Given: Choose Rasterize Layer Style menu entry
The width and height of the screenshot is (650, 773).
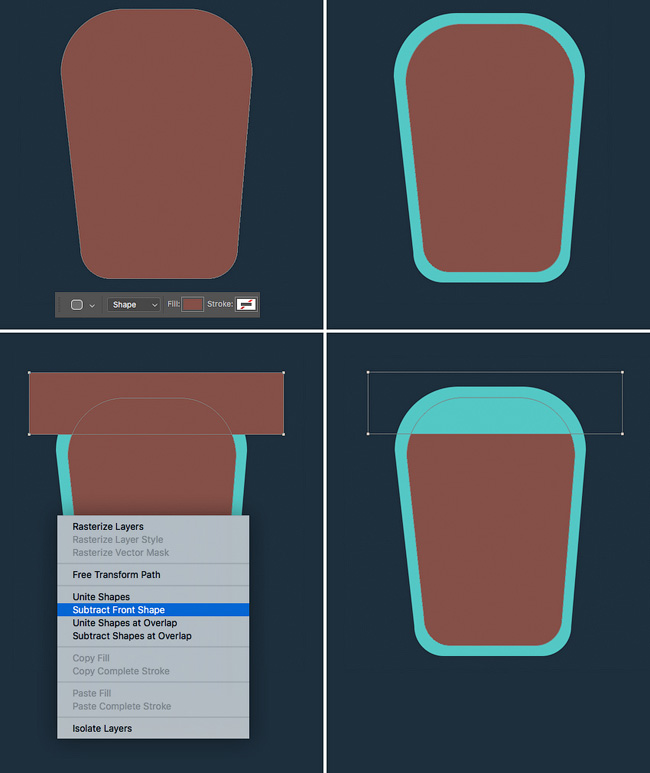Looking at the screenshot, I should click(x=153, y=539).
